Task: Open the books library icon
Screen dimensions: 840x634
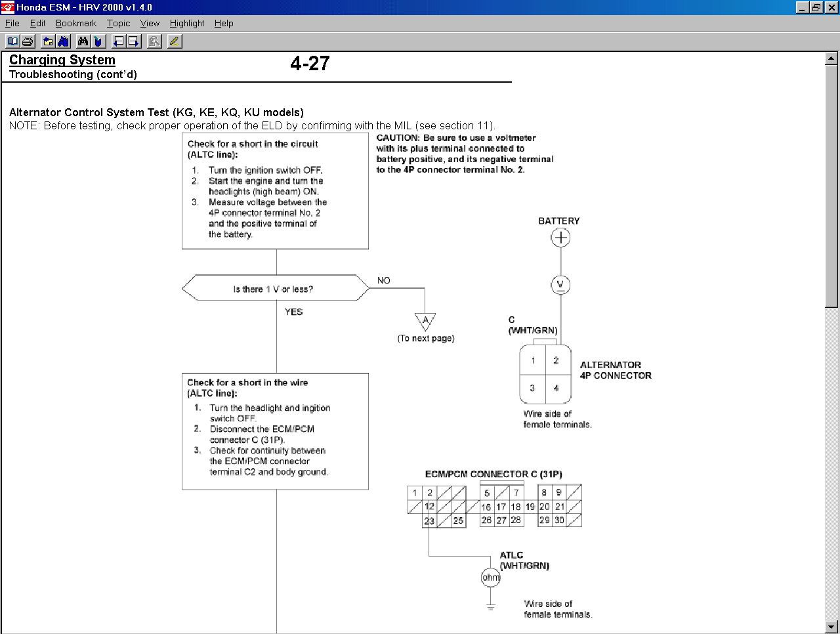Action: [x=64, y=41]
